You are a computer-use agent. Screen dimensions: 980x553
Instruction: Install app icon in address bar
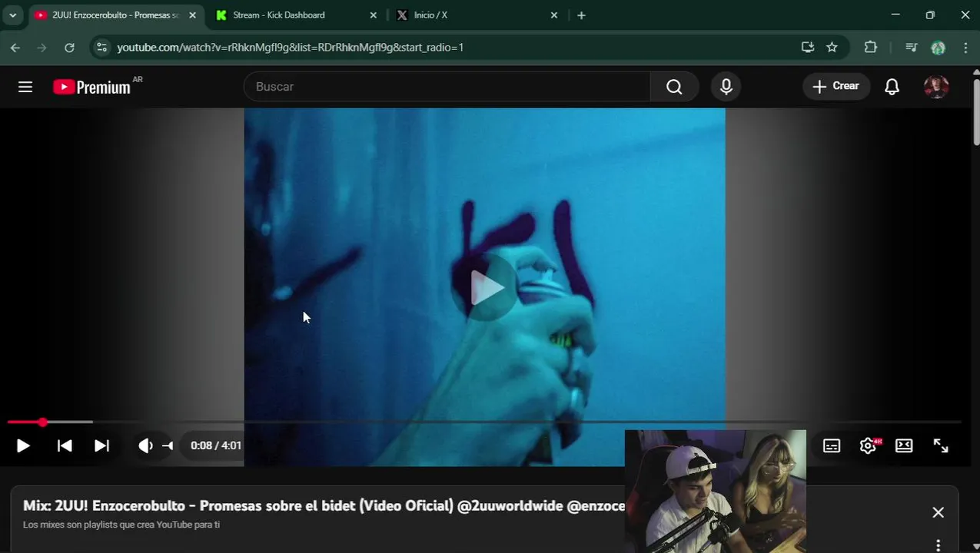pos(808,48)
